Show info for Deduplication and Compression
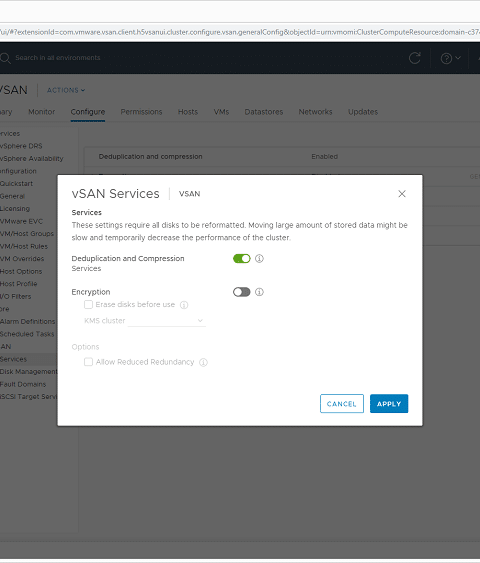 tap(259, 259)
